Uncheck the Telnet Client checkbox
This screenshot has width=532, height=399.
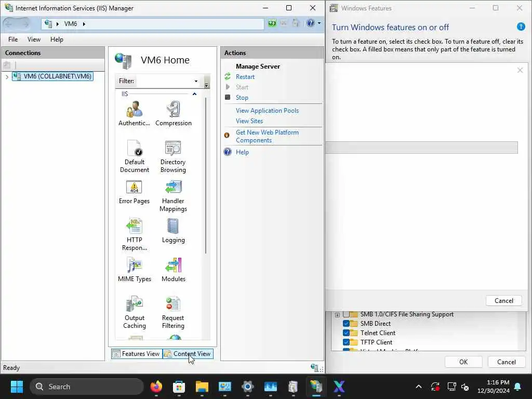[x=346, y=333]
